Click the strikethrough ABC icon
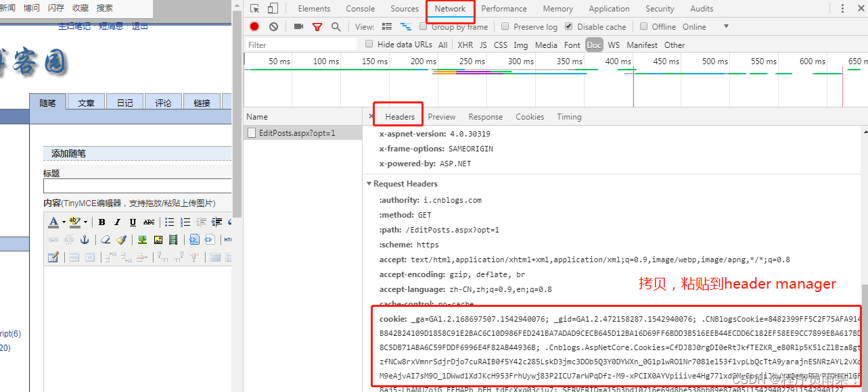The width and height of the screenshot is (868, 392). click(149, 222)
